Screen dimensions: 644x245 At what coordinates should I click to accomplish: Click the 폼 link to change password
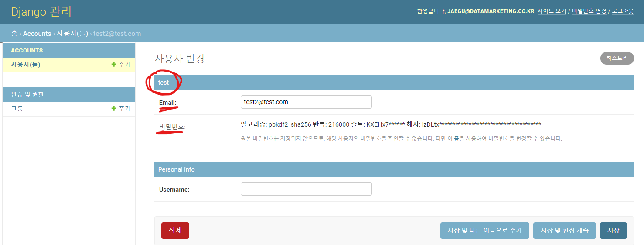point(457,138)
